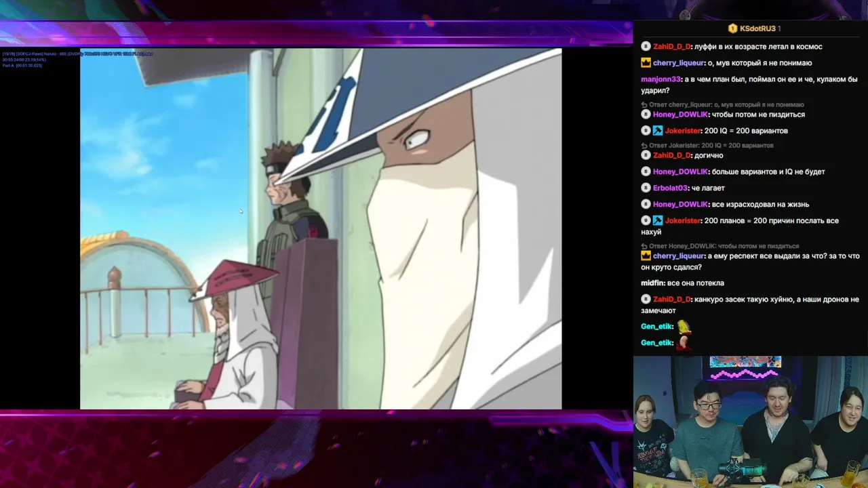Image resolution: width=868 pixels, height=488 pixels.
Task: Click the anime video frame
Action: point(321,228)
